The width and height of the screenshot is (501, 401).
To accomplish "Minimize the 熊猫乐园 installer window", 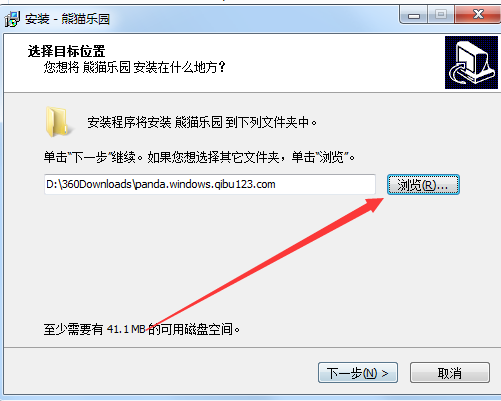I will click(x=414, y=15).
